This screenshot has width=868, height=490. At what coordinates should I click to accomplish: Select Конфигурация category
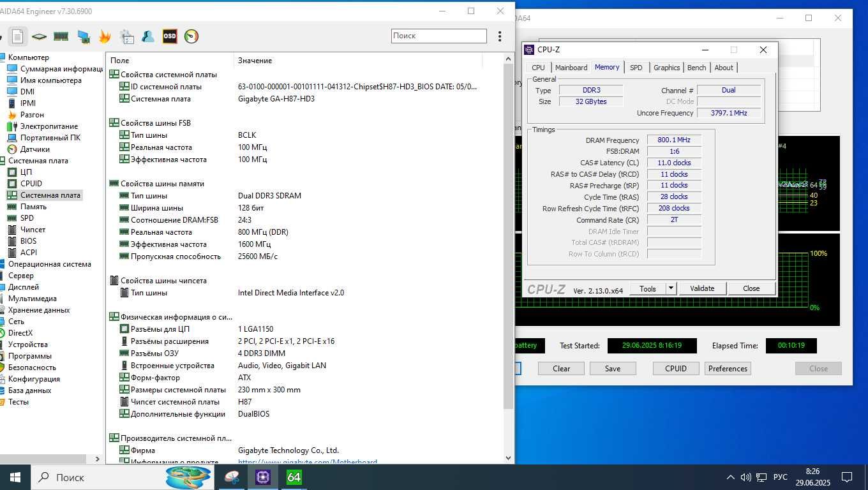[34, 379]
